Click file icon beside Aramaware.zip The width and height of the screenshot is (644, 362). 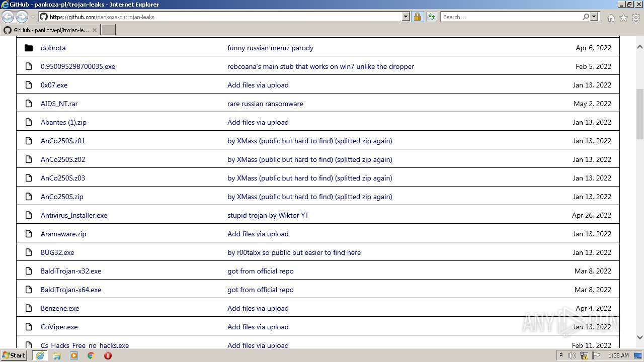click(29, 234)
